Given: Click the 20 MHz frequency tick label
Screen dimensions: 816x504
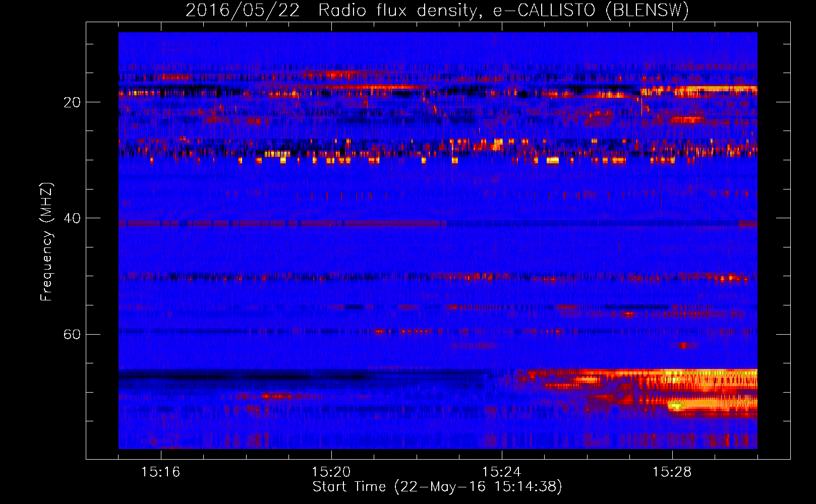Looking at the screenshot, I should 72,102.
